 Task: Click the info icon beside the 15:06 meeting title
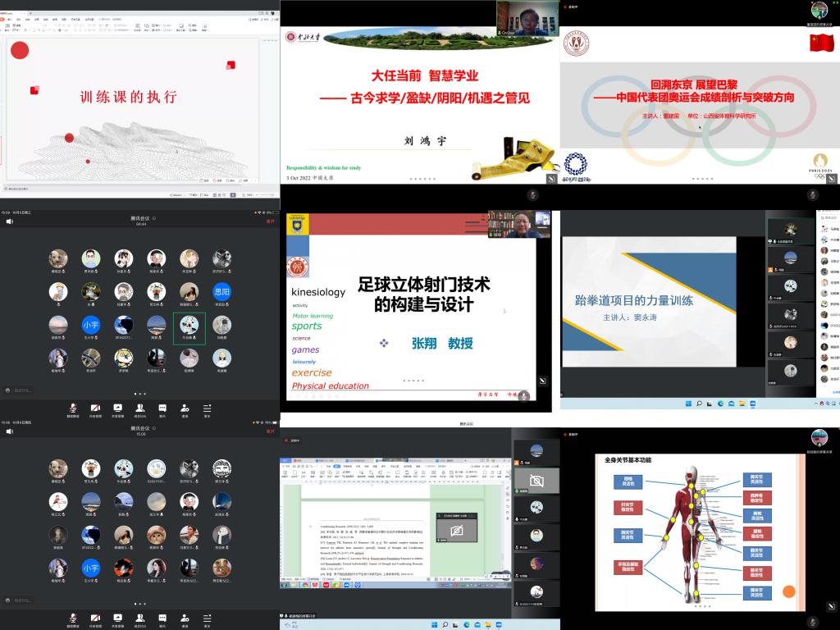154,427
